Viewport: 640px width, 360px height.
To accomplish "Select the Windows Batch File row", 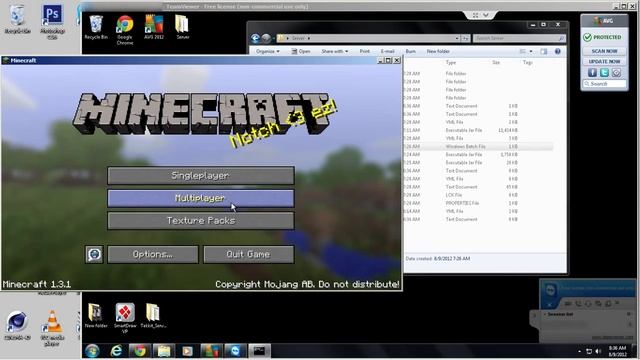I will (x=478, y=147).
